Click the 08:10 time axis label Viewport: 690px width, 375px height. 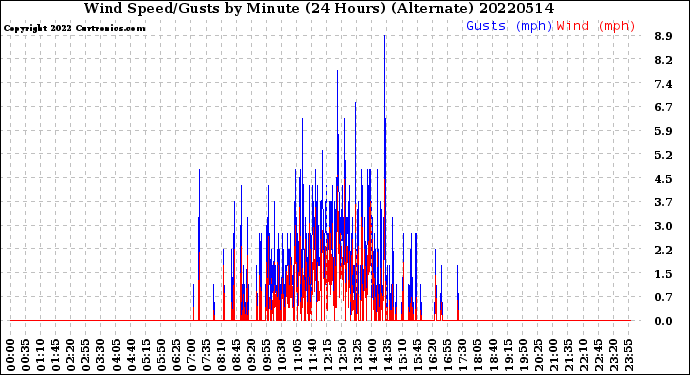(x=221, y=355)
